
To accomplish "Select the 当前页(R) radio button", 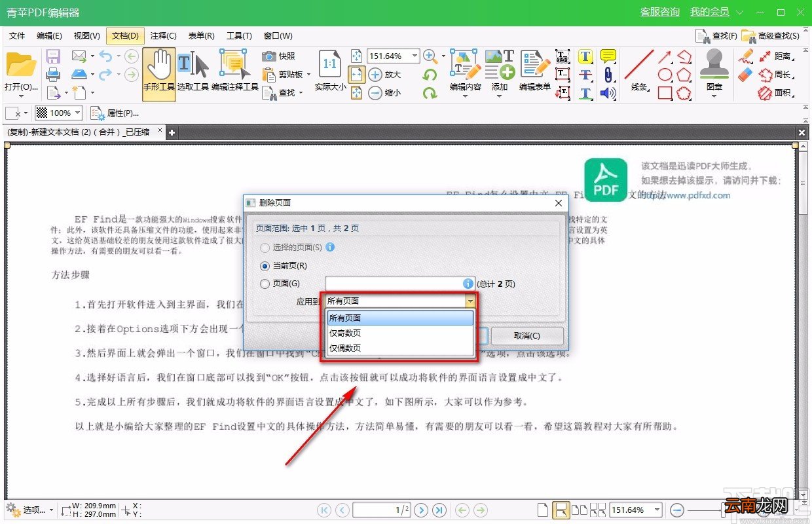I will tap(265, 266).
